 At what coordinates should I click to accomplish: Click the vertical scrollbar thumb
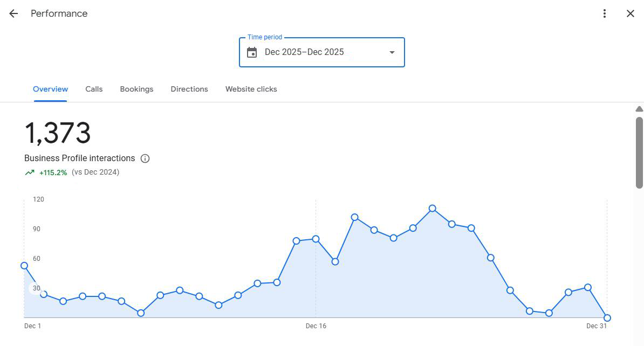639,152
